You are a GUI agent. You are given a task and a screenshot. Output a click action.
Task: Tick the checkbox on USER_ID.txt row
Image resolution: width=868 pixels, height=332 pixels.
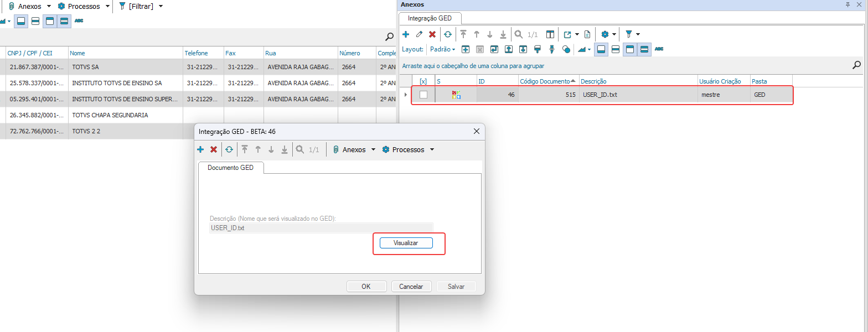click(x=423, y=95)
